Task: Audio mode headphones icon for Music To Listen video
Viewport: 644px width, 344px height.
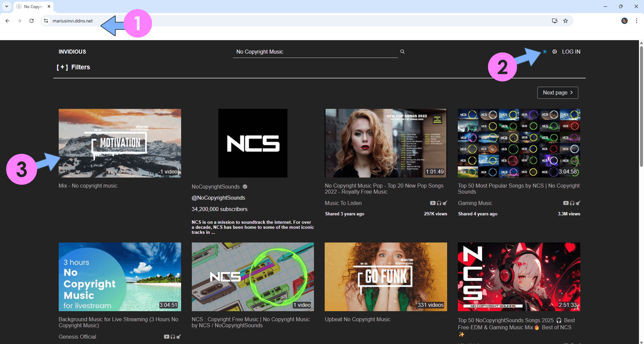Action: (x=439, y=203)
